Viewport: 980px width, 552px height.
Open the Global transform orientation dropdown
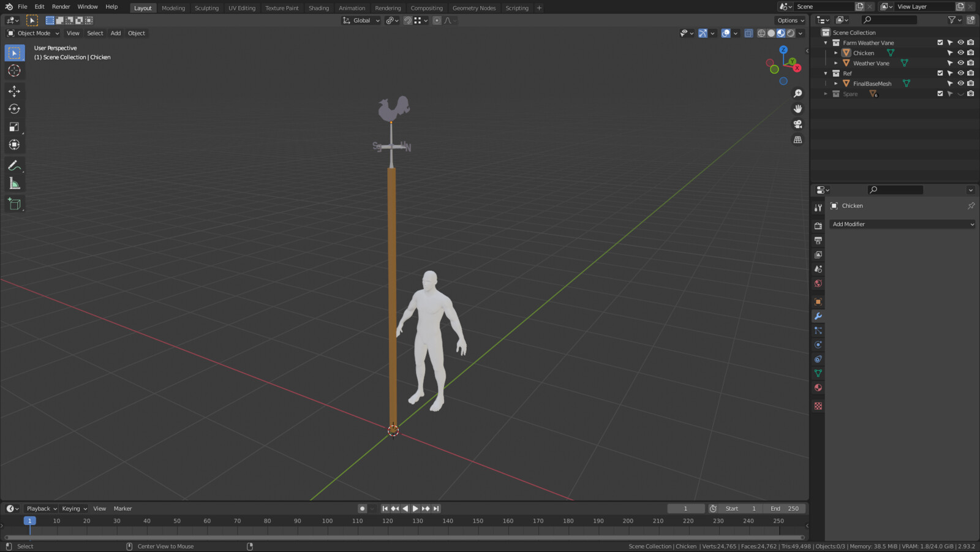point(361,20)
